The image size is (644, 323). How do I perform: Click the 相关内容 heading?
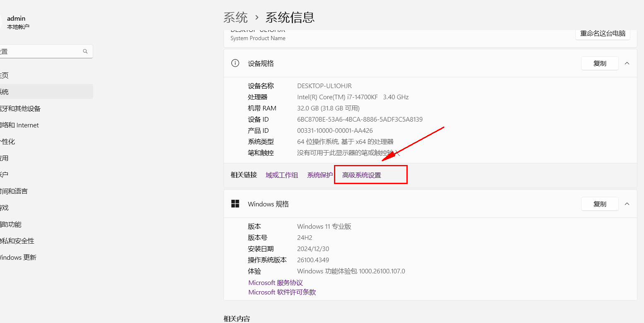[x=237, y=319]
